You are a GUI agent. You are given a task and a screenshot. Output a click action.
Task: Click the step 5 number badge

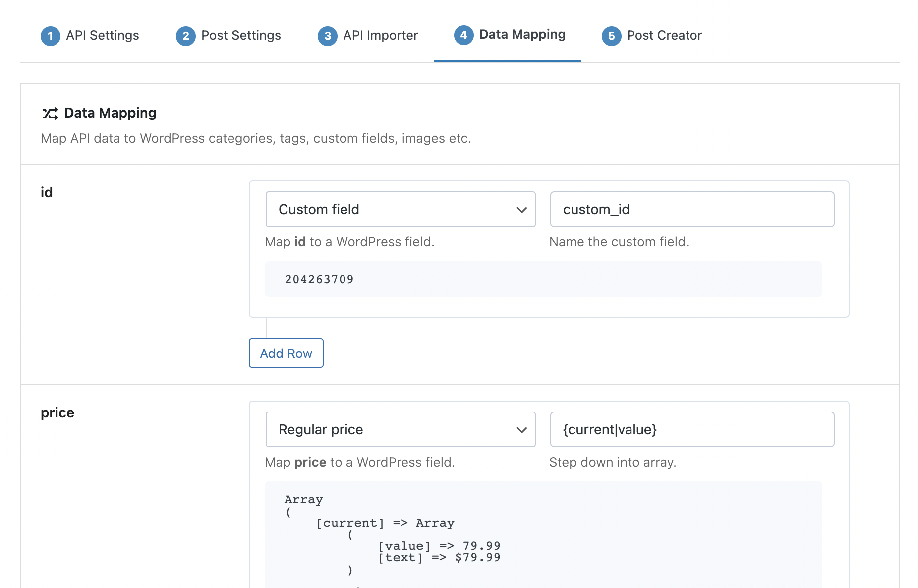click(x=612, y=36)
